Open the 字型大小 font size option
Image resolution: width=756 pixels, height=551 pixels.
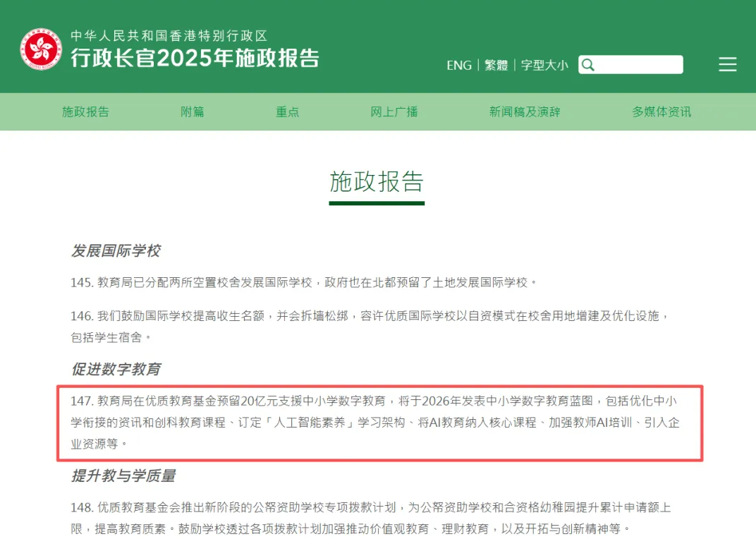[x=544, y=65]
